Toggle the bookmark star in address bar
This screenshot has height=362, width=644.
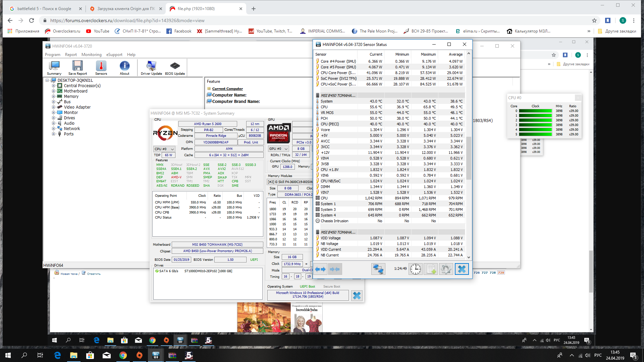tap(594, 20)
